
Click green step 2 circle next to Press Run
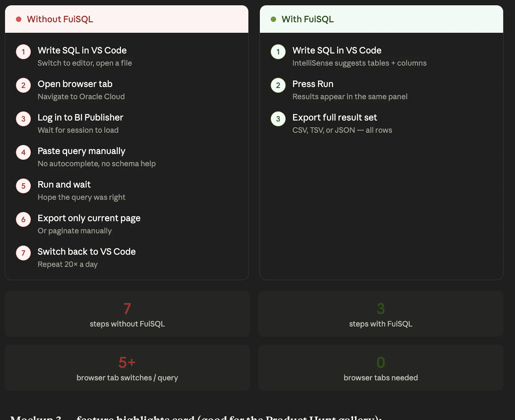click(278, 85)
